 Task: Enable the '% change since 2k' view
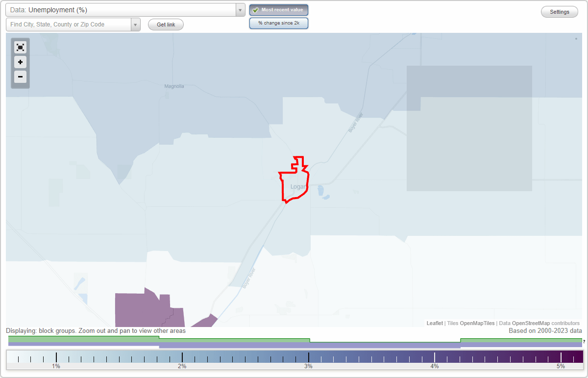tap(278, 23)
